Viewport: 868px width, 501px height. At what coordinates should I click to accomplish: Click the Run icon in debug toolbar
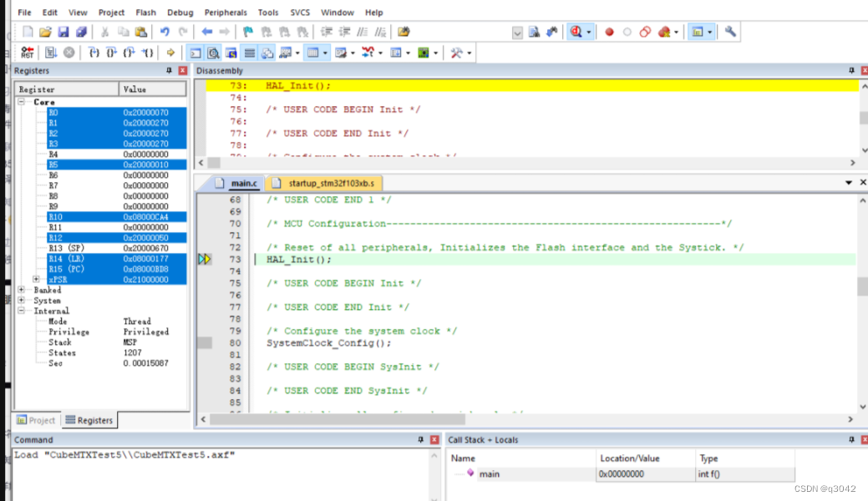tap(50, 53)
